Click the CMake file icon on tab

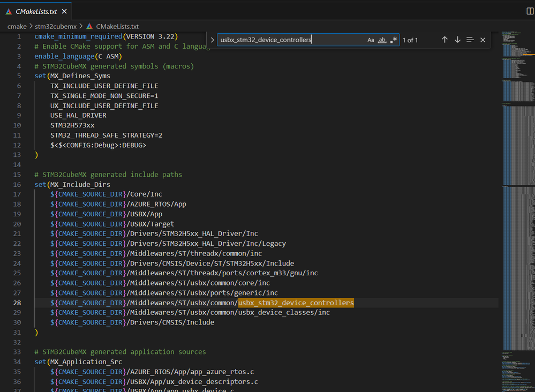click(10, 11)
